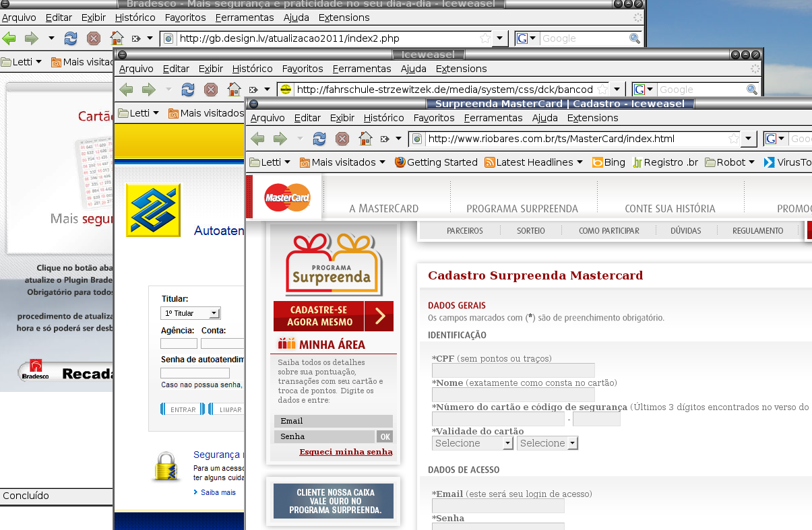The width and height of the screenshot is (812, 530).
Task: Open the Como Participar page link
Action: 609,231
